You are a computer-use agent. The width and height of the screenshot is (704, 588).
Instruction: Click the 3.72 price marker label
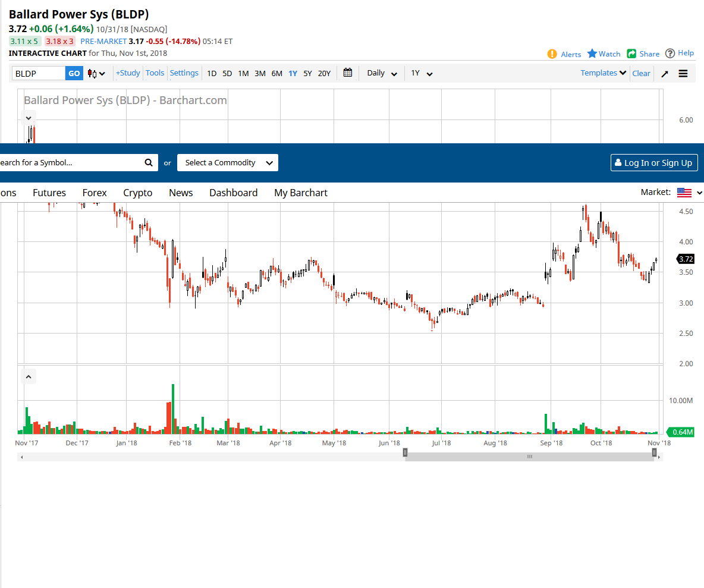pos(686,259)
